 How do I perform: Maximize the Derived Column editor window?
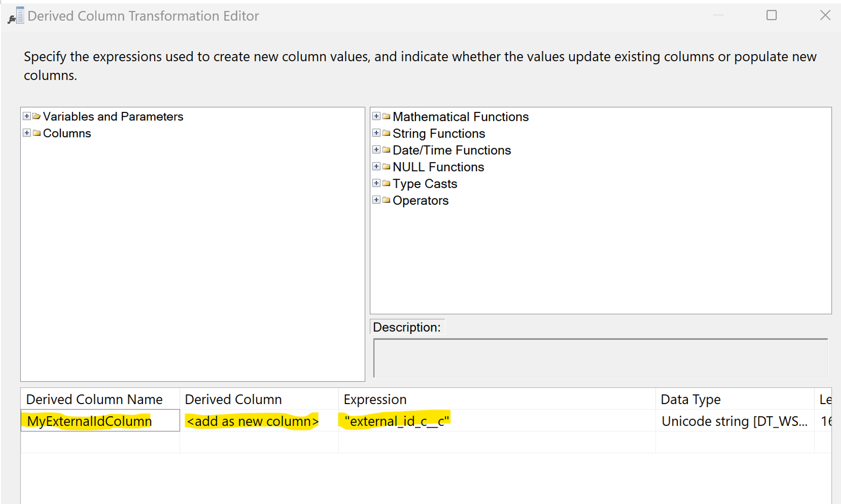771,15
